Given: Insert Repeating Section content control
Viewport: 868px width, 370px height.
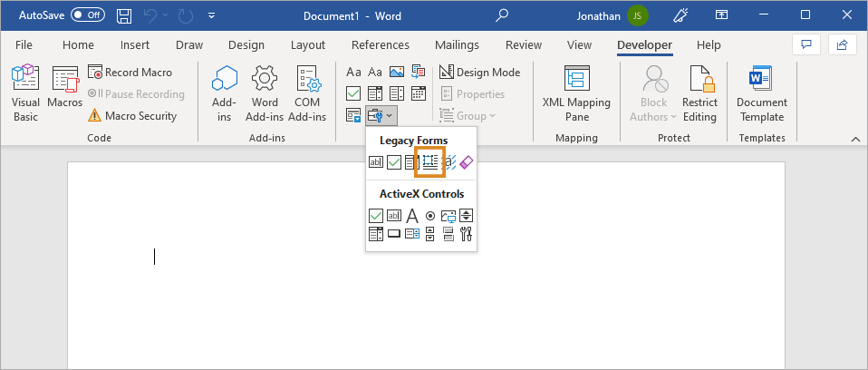Looking at the screenshot, I should coord(353,115).
